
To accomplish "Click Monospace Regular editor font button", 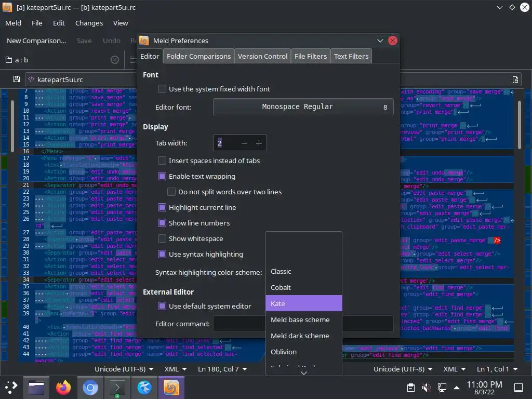I will 303,107.
